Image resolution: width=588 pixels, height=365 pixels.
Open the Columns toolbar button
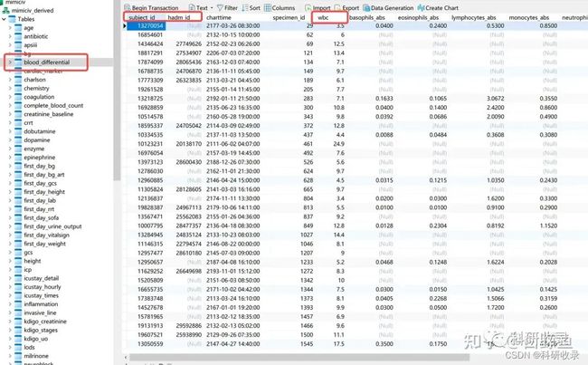point(280,8)
